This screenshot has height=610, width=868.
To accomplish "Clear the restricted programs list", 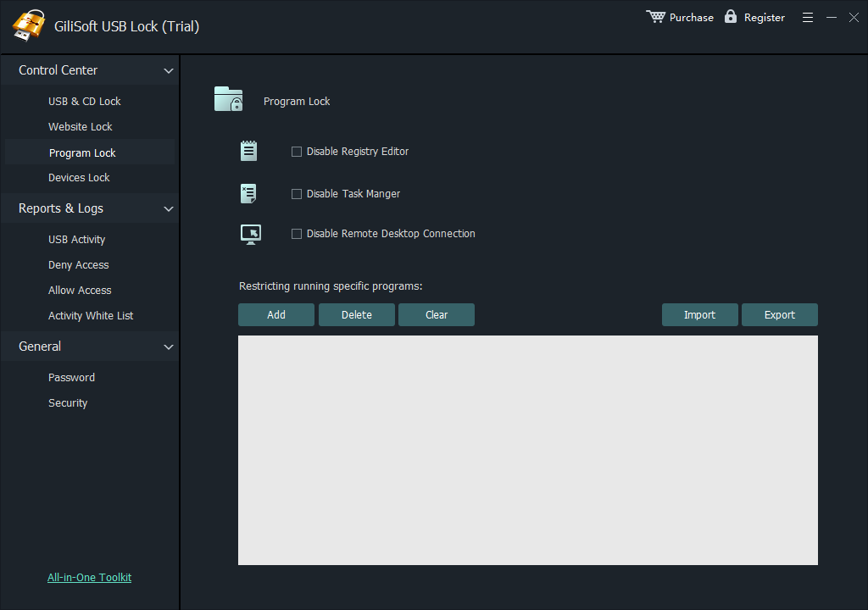I will 437,315.
